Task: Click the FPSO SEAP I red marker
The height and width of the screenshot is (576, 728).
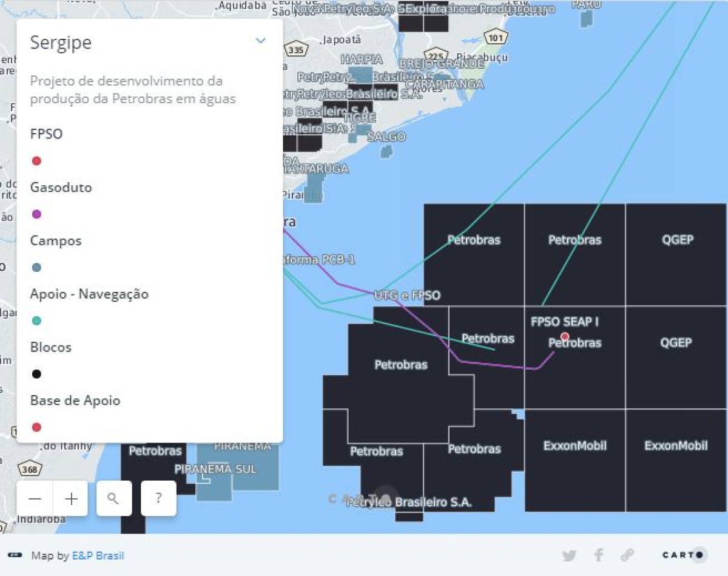Action: (x=565, y=336)
